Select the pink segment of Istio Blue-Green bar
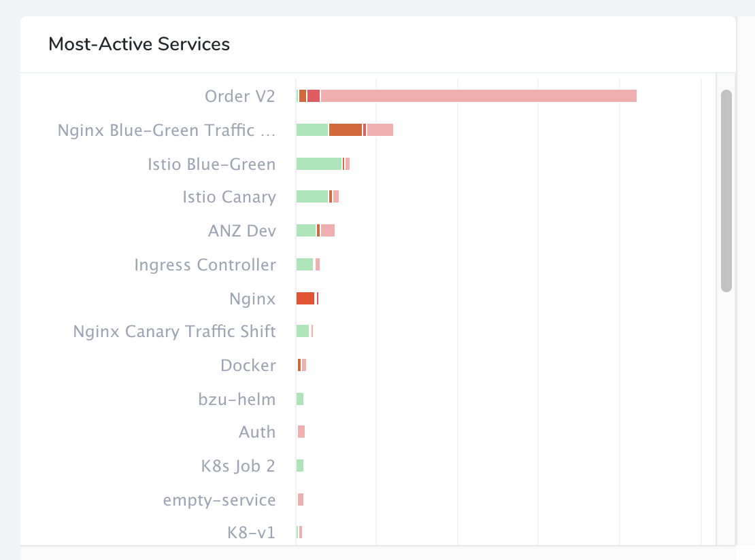Viewport: 755px width, 560px height. coord(348,164)
